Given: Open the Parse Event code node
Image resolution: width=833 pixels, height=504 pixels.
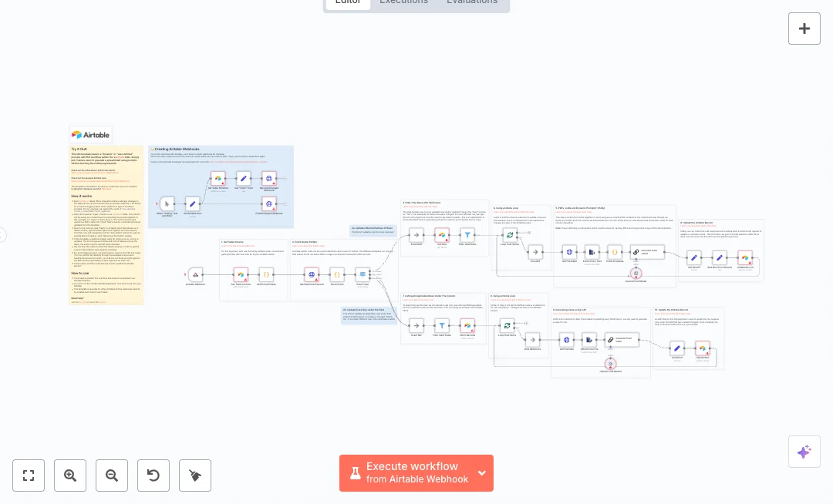Looking at the screenshot, I should click(337, 274).
